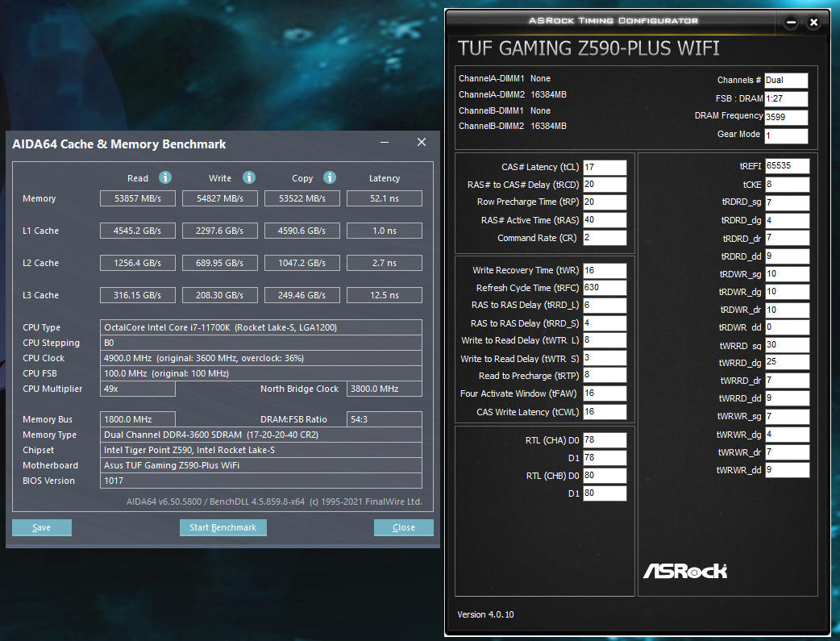The image size is (840, 641).
Task: Click the Memory Latency value 52.1 ns
Action: pyautogui.click(x=384, y=198)
